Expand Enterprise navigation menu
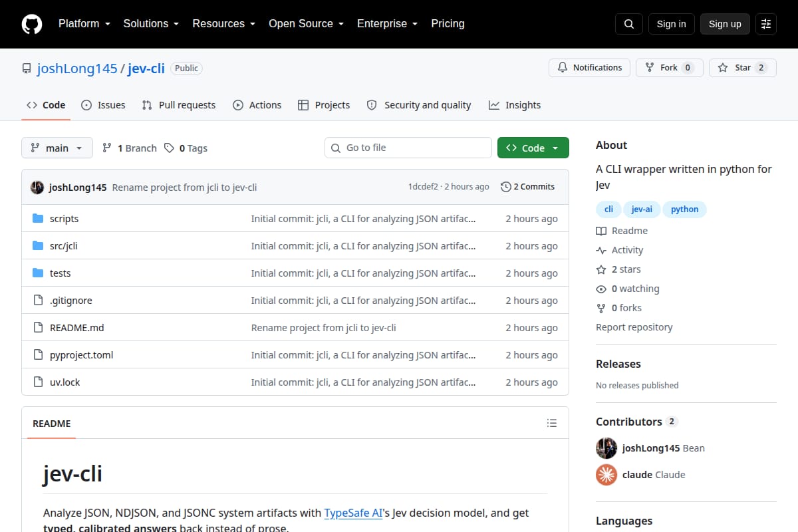This screenshot has height=532, width=798. [x=387, y=24]
